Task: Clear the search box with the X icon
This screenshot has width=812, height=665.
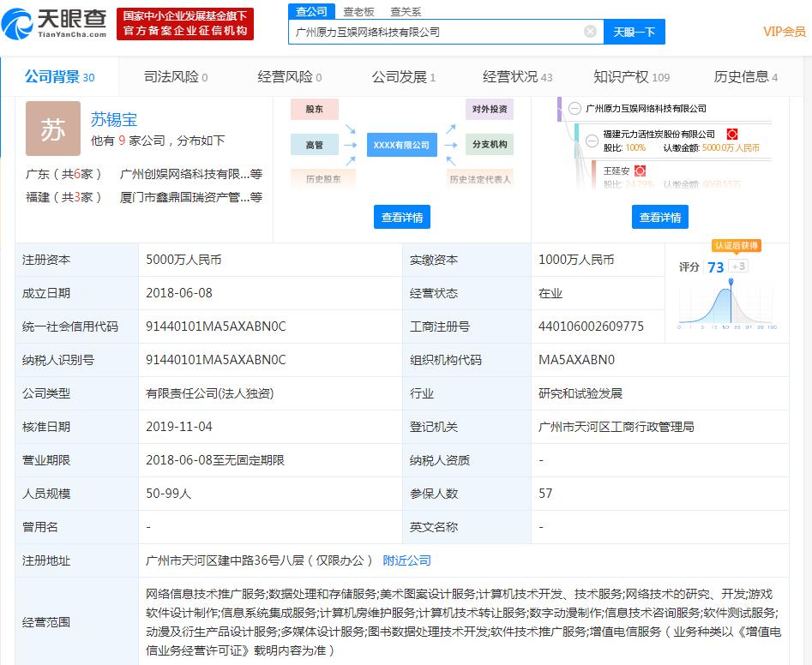Action: point(590,32)
